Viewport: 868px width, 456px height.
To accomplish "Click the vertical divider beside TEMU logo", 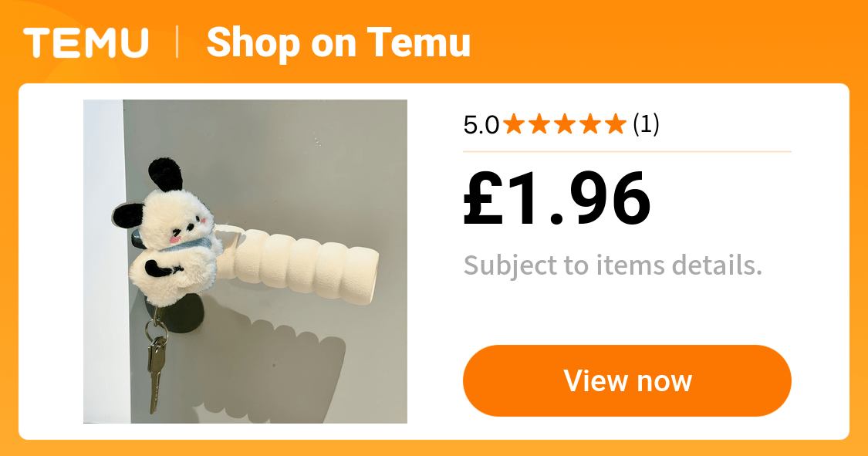I will pyautogui.click(x=177, y=42).
